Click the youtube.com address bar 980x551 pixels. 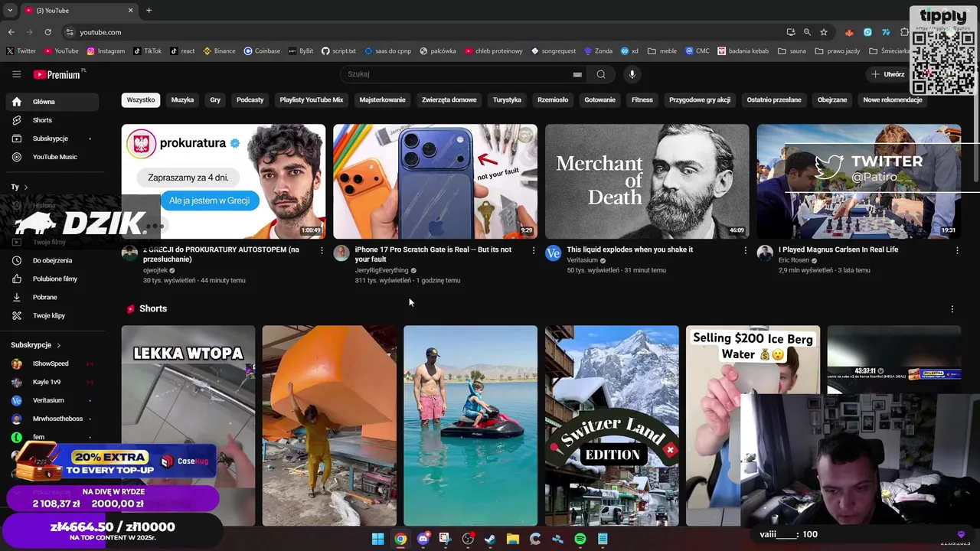click(x=421, y=32)
